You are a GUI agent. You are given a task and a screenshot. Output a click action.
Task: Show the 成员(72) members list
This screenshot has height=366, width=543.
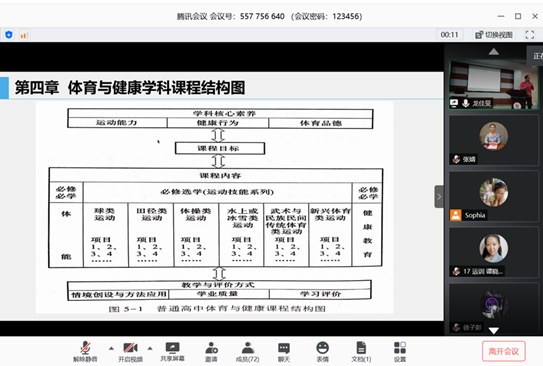(x=248, y=351)
